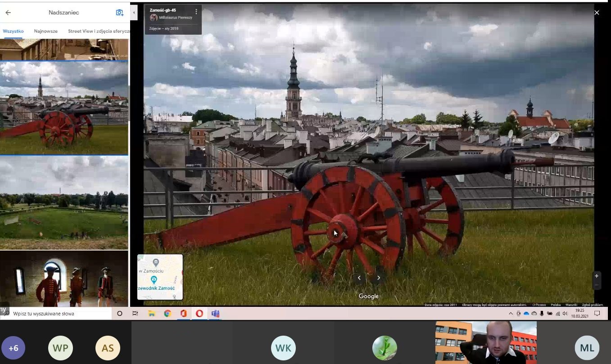
Task: Select the green field photo thumbnail
Action: [64, 202]
